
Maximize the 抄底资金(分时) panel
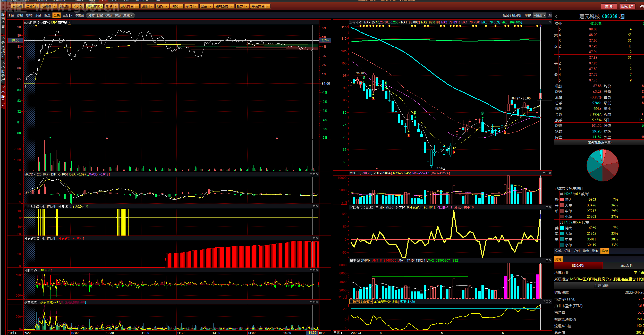click(x=314, y=238)
